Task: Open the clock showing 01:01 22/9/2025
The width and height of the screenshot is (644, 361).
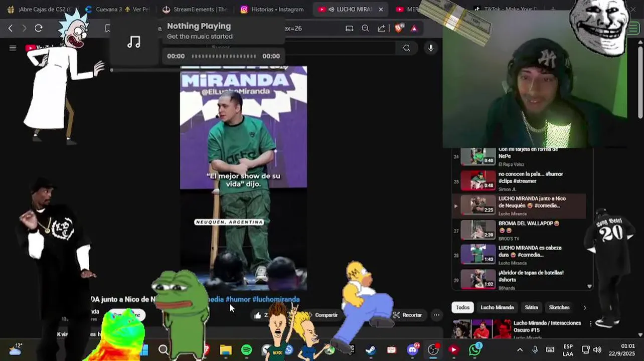Action: point(622,350)
